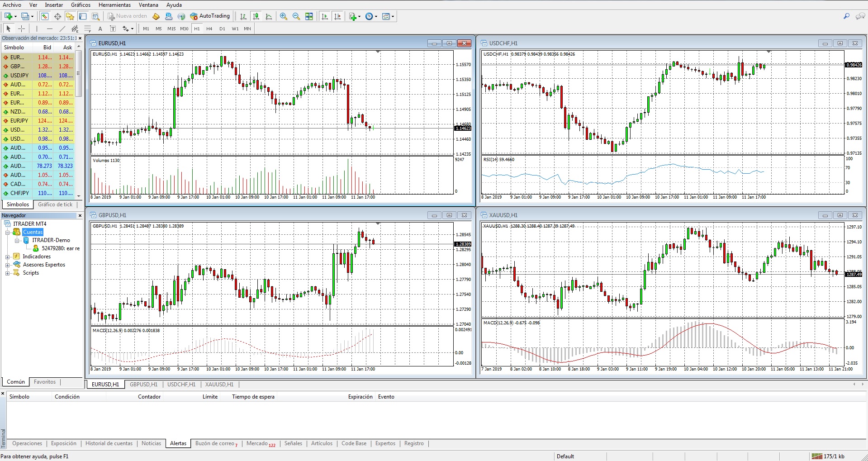Expand the Scripts tree node
The image size is (868, 461).
(7, 273)
